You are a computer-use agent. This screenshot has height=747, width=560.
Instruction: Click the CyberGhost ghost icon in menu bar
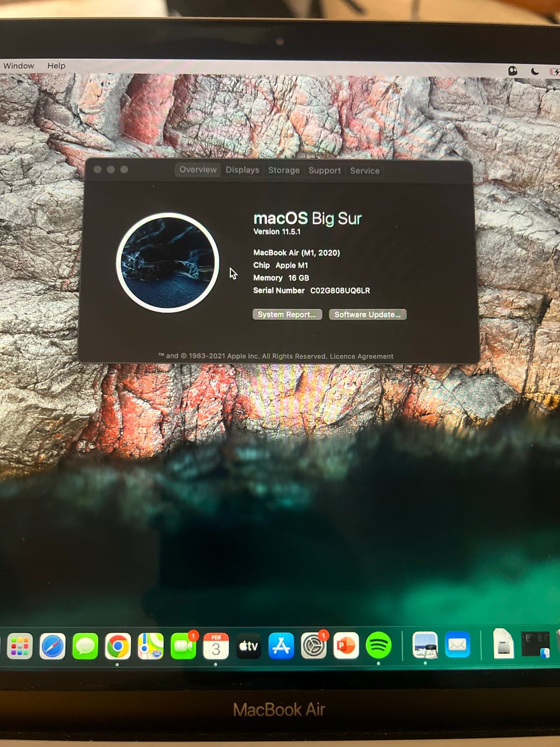513,71
